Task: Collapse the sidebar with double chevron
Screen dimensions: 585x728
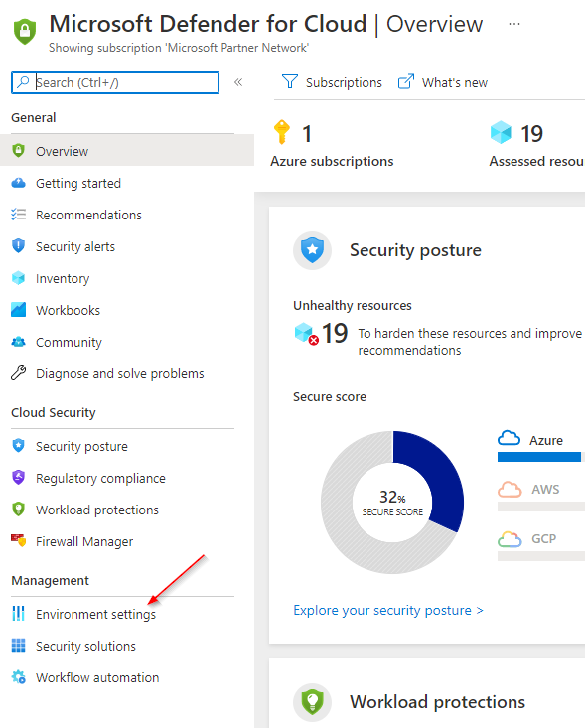Action: coord(238,82)
